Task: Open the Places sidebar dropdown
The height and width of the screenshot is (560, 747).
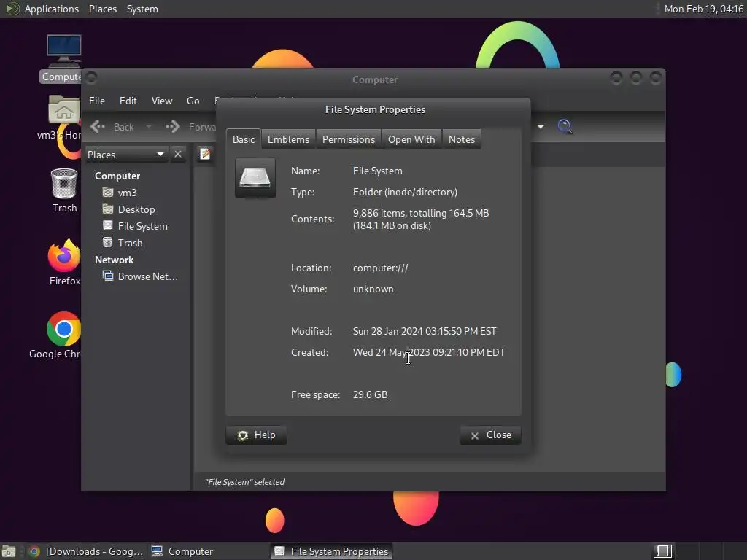Action: pos(125,155)
